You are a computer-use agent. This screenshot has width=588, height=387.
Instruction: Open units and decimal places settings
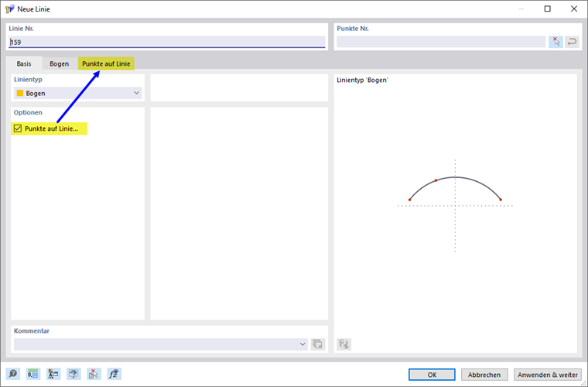pyautogui.click(x=33, y=374)
